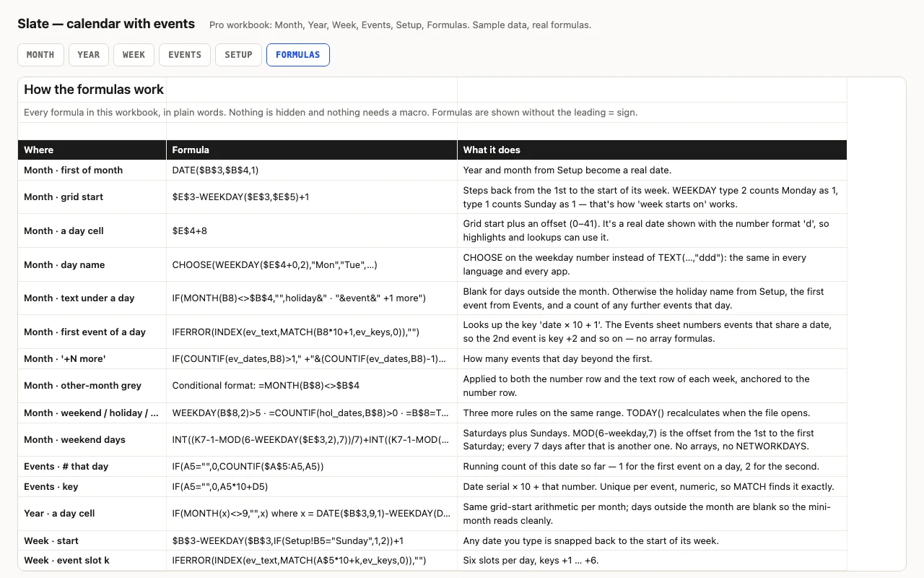
Task: Select the 'Month · grid start' cell
Action: [x=92, y=197]
